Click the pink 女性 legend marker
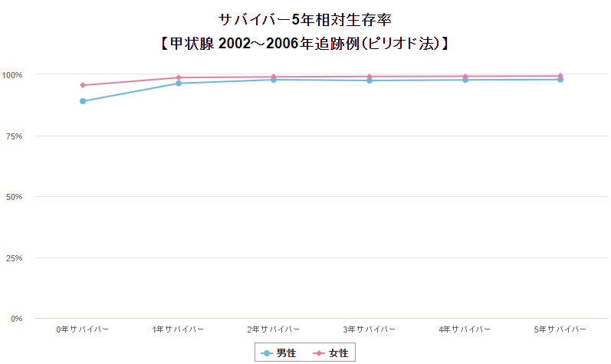611x364 pixels. tap(319, 353)
